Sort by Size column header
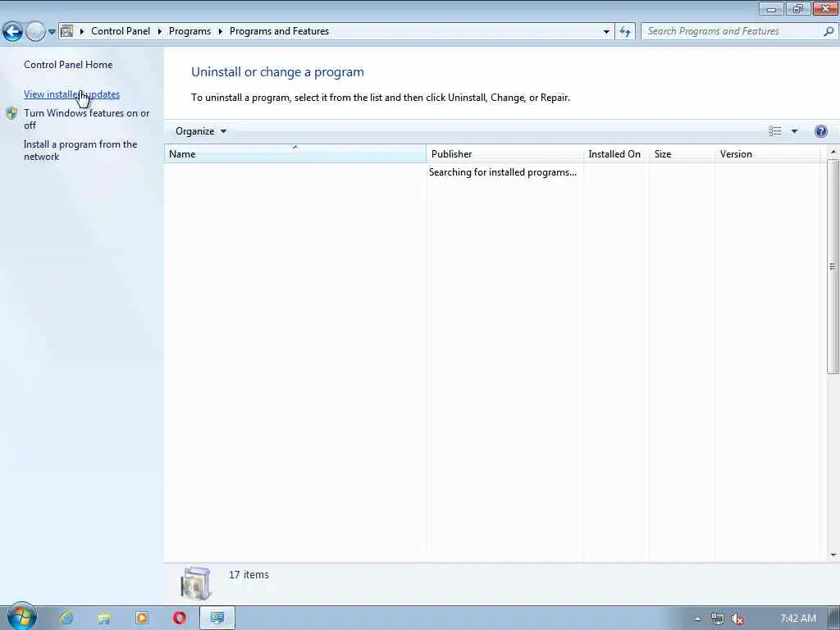Viewport: 840px width, 630px height. (682, 153)
